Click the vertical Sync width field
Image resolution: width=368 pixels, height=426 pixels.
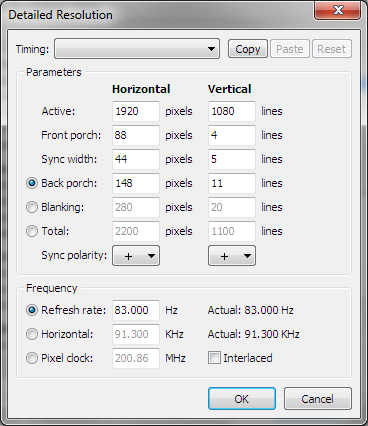232,159
